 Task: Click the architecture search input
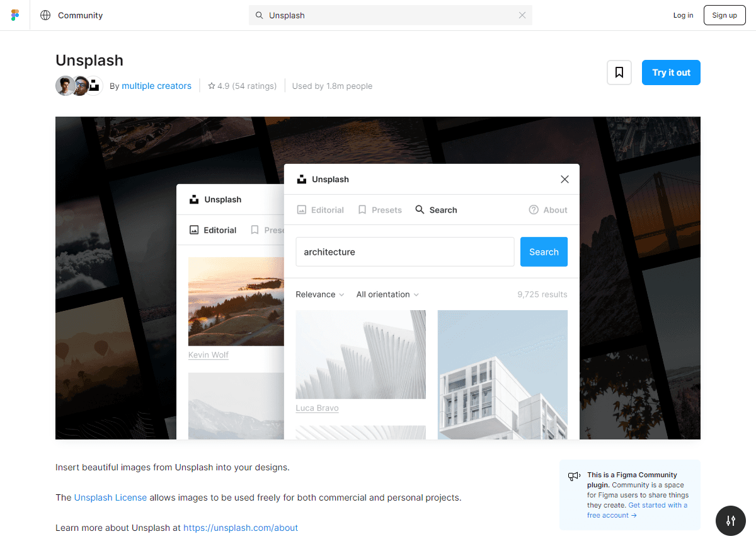click(405, 252)
